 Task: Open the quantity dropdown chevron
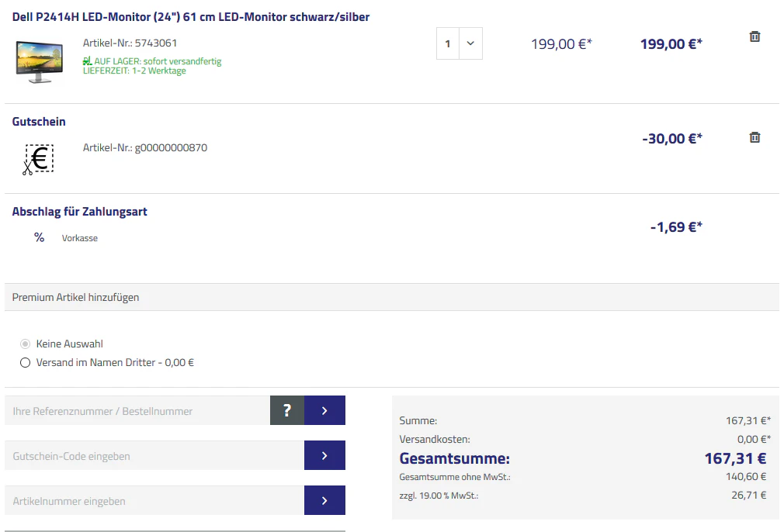(x=470, y=43)
